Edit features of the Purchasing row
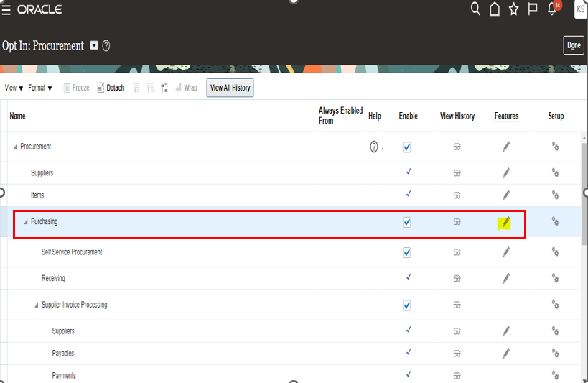Image resolution: width=588 pixels, height=383 pixels. click(505, 223)
